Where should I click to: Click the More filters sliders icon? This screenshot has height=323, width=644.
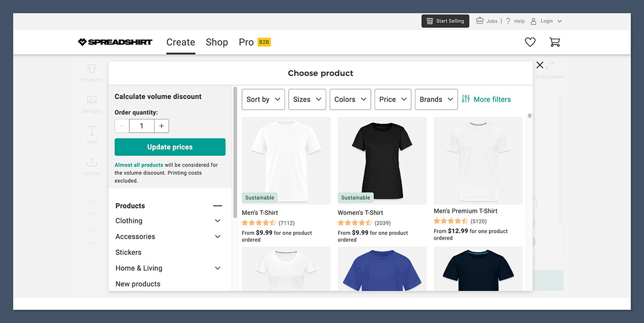tap(466, 99)
